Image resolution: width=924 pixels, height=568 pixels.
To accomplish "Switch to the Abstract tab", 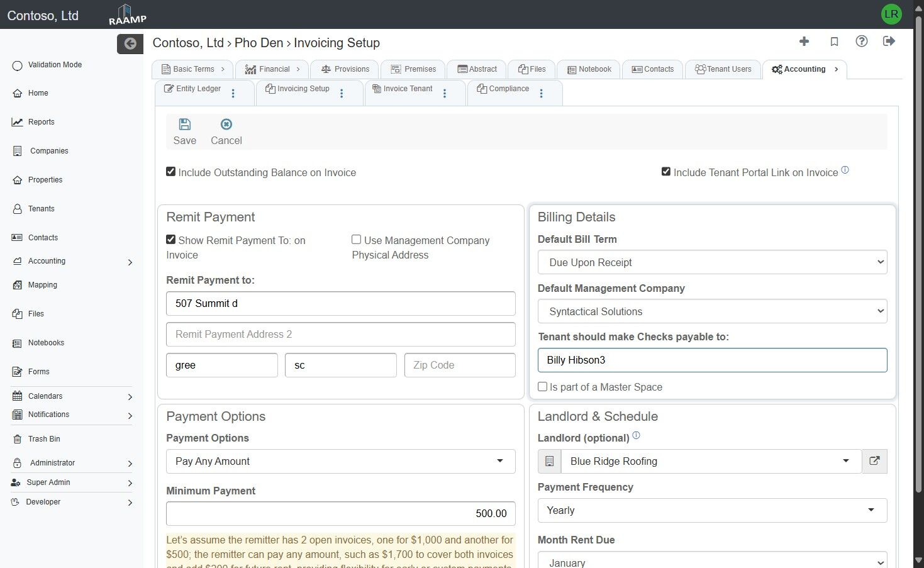I will pyautogui.click(x=477, y=69).
